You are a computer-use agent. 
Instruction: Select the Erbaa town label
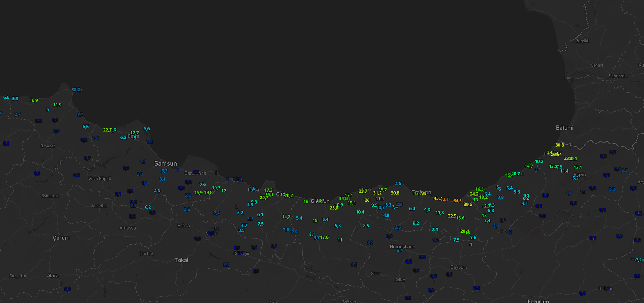point(184,226)
